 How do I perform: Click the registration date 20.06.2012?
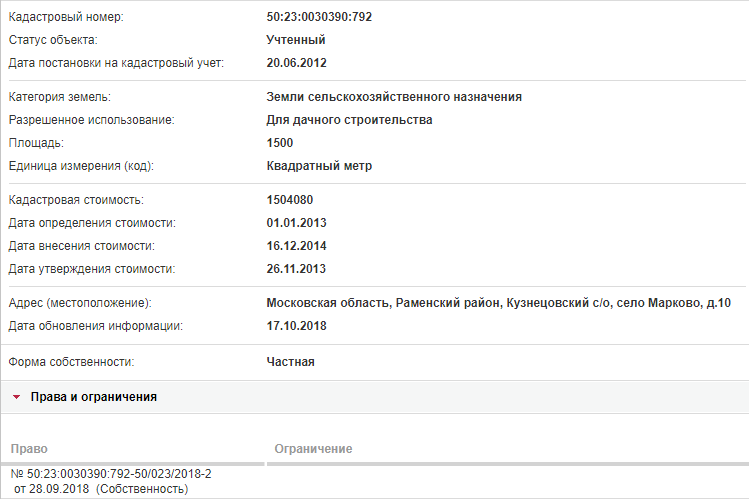(297, 63)
